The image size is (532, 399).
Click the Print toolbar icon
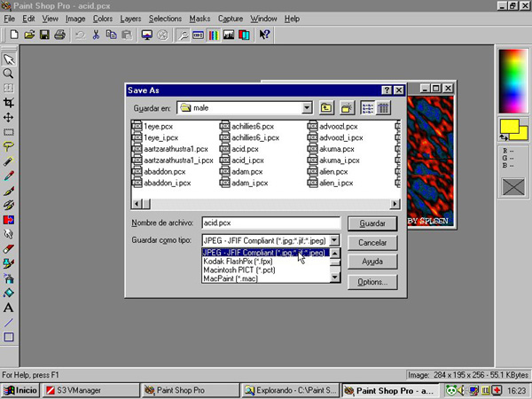pyautogui.click(x=60, y=35)
